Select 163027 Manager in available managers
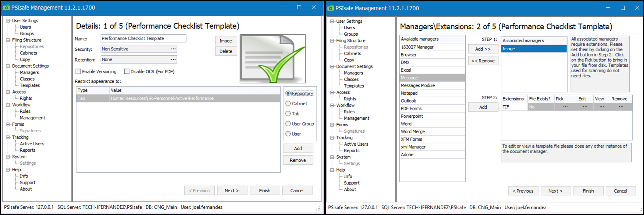Viewport: 644px width, 215px height. click(x=432, y=47)
